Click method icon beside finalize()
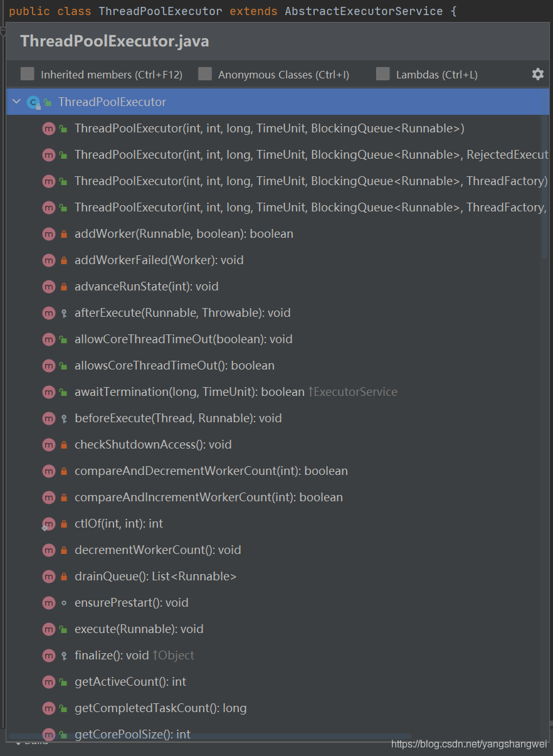 49,655
